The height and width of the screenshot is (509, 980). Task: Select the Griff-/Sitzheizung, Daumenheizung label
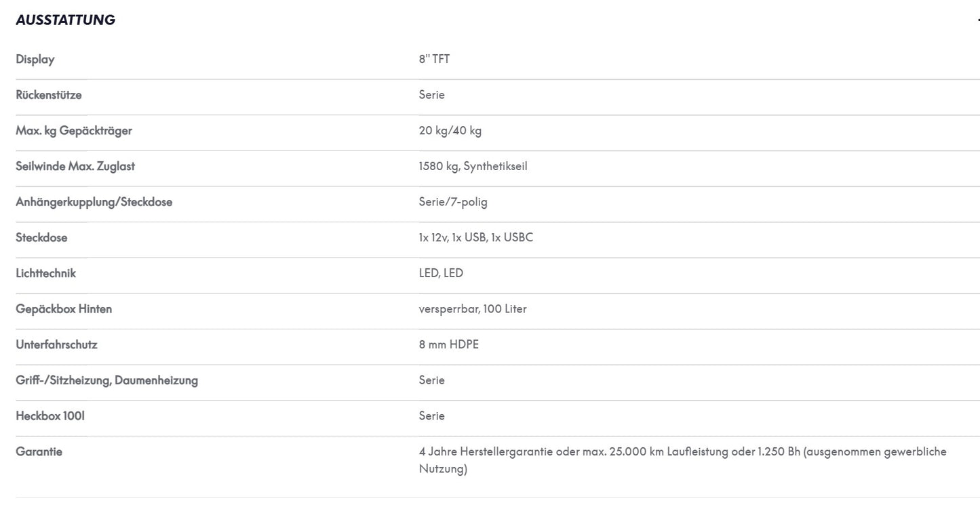point(107,380)
